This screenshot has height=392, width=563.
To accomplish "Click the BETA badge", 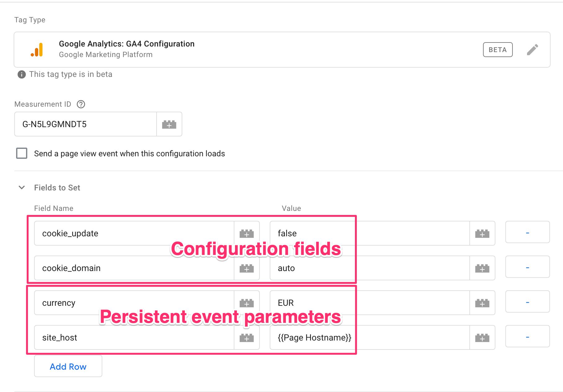I will [x=498, y=50].
